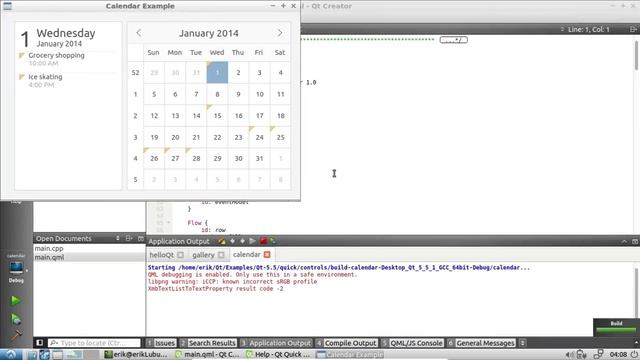The image size is (640, 360).
Task: Open the calendar Debug kit selector
Action: (16, 268)
